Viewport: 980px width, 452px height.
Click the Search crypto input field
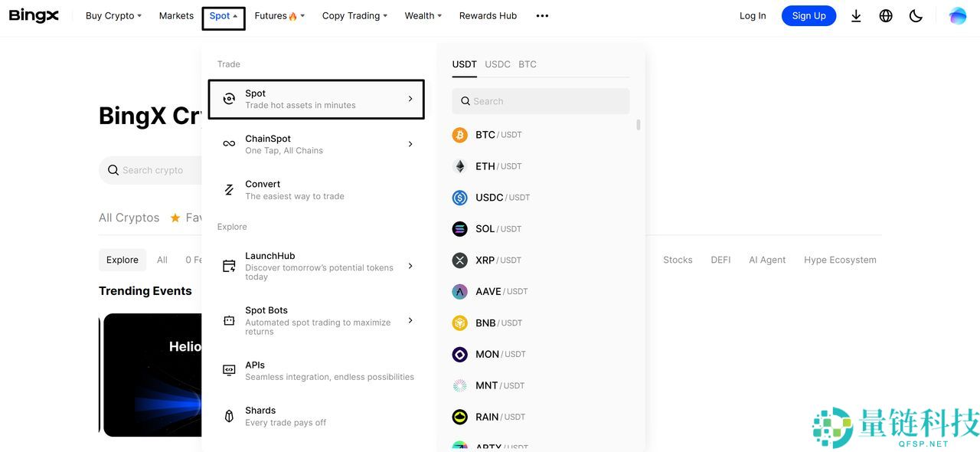(x=152, y=170)
